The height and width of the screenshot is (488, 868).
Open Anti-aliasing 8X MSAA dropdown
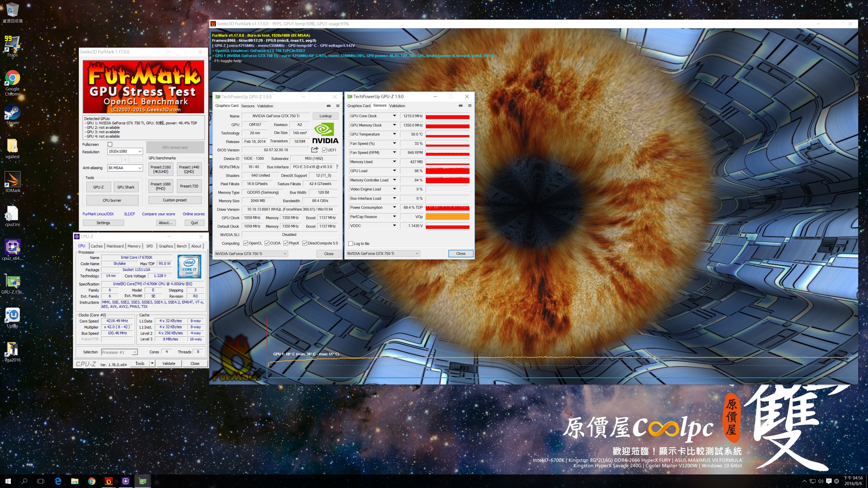[125, 168]
